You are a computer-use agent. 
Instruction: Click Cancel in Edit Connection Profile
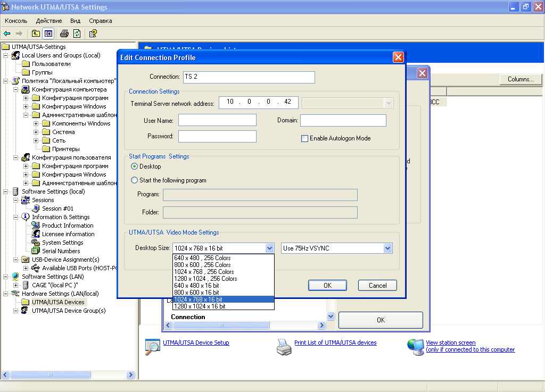tap(377, 286)
